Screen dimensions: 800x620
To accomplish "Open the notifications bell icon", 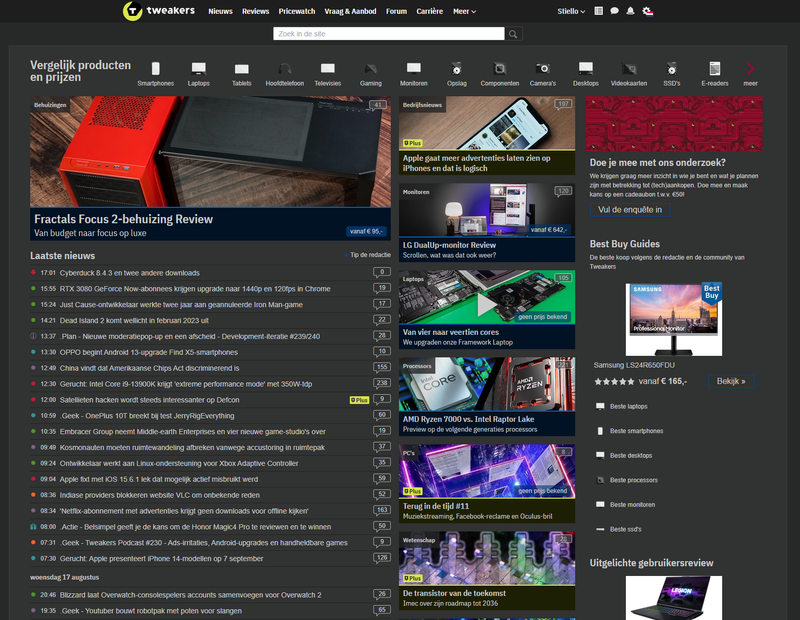I will click(631, 11).
